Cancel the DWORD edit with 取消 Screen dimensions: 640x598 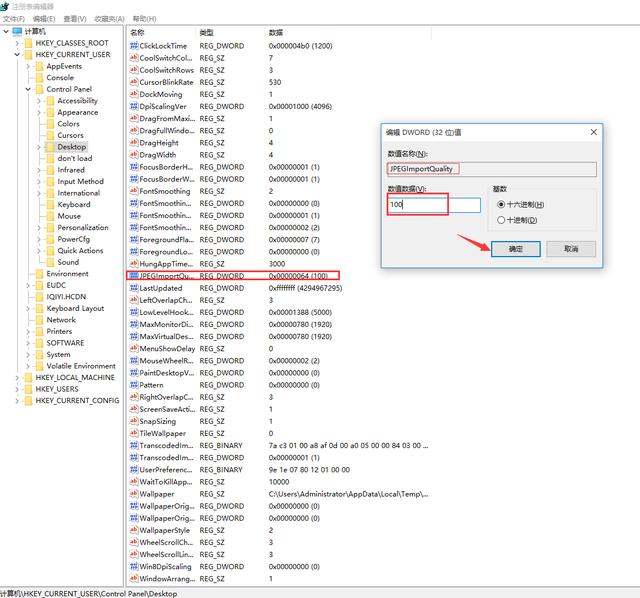571,249
